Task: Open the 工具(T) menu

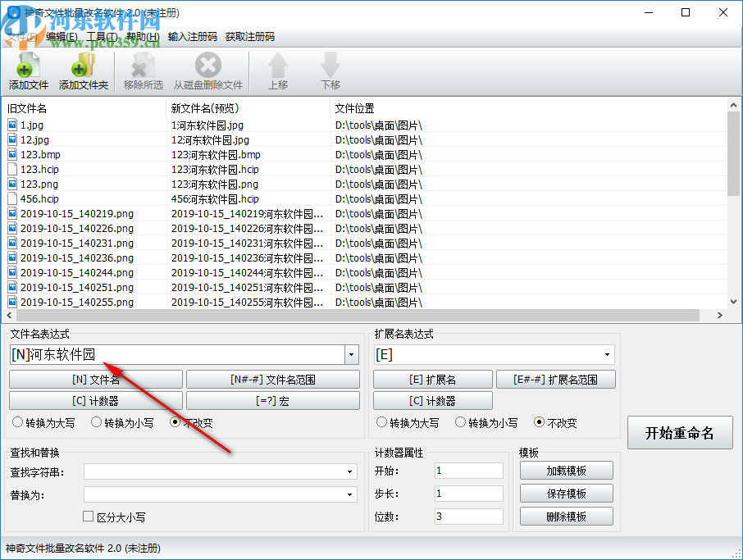Action: point(103,37)
